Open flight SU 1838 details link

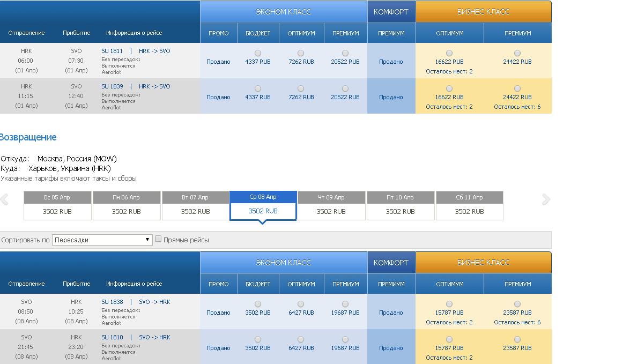tap(112, 302)
